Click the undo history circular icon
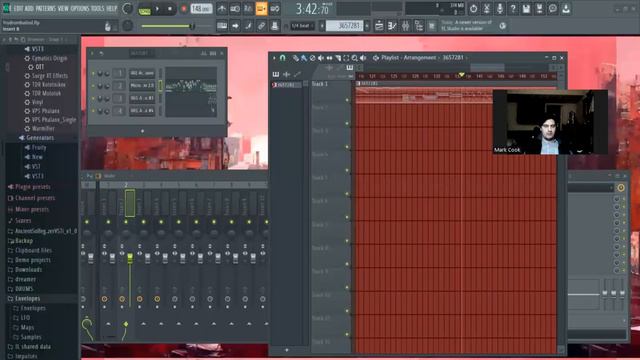Viewport: 640px width, 360px height. click(x=473, y=9)
